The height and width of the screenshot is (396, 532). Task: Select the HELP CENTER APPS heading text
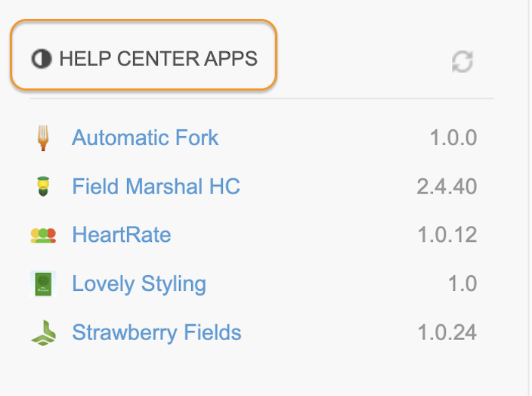[x=159, y=59]
